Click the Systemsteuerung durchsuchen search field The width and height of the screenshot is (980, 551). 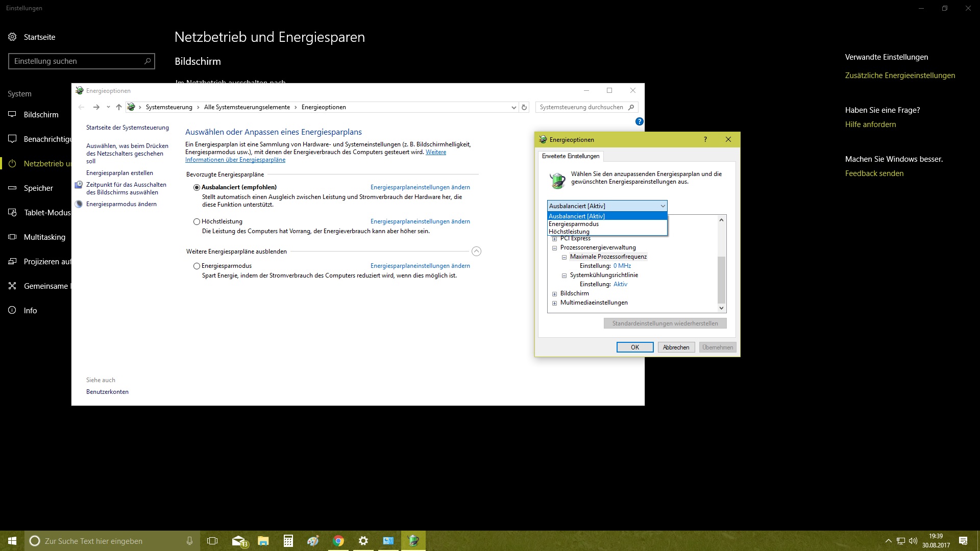[582, 107]
